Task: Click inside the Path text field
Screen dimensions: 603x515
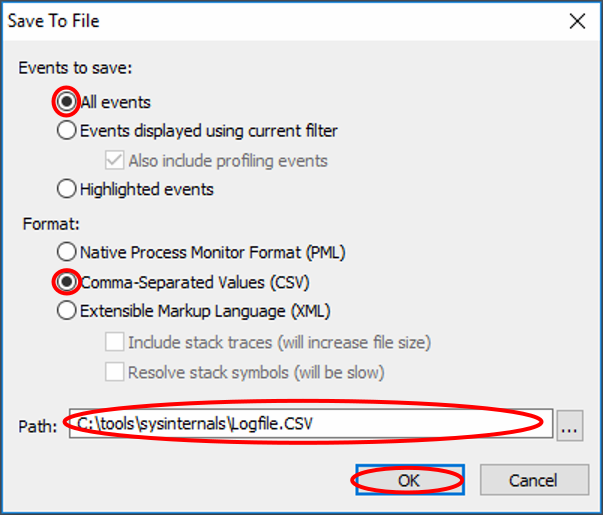Action: [x=310, y=423]
